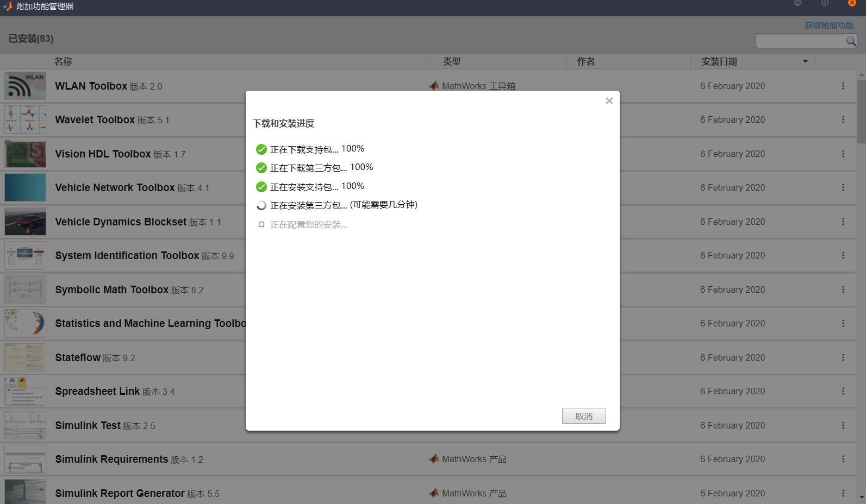Open options menu for Spreadsheet Link row
The image size is (866, 504).
[843, 391]
